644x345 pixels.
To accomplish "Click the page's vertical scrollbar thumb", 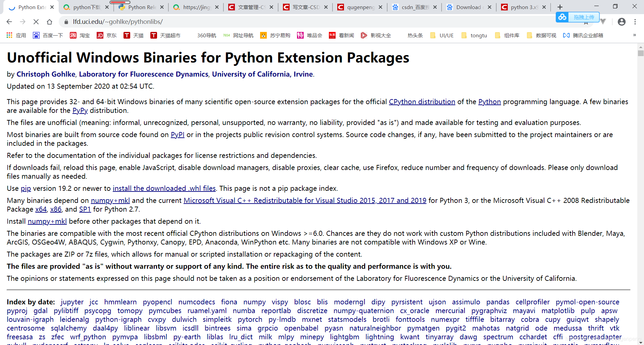I will [641, 53].
